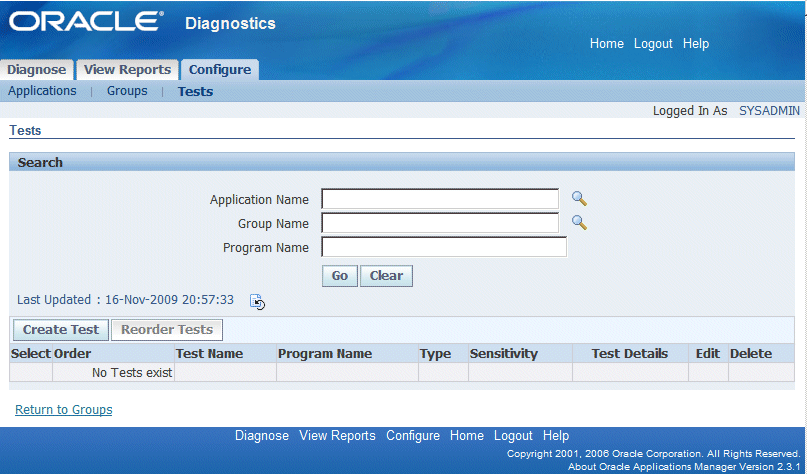
Task: Follow the Return to Groups link
Action: 64,410
